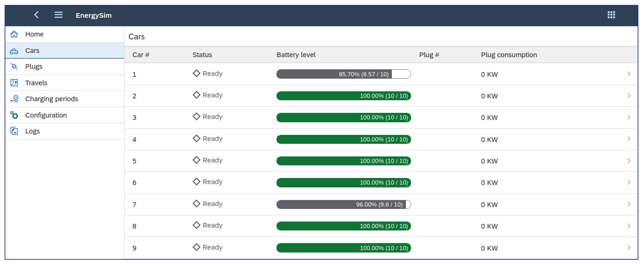
Task: Click the Travels map icon
Action: 14,83
